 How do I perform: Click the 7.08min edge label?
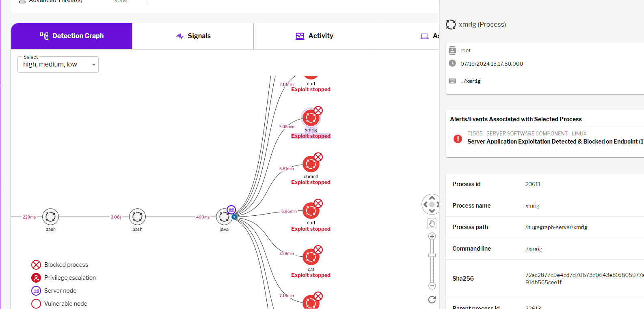pyautogui.click(x=287, y=127)
